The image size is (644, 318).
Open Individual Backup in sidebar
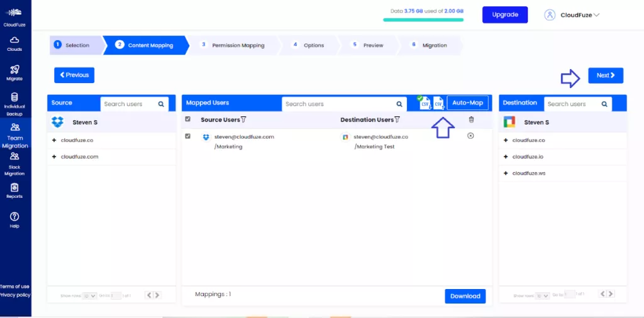pyautogui.click(x=14, y=105)
